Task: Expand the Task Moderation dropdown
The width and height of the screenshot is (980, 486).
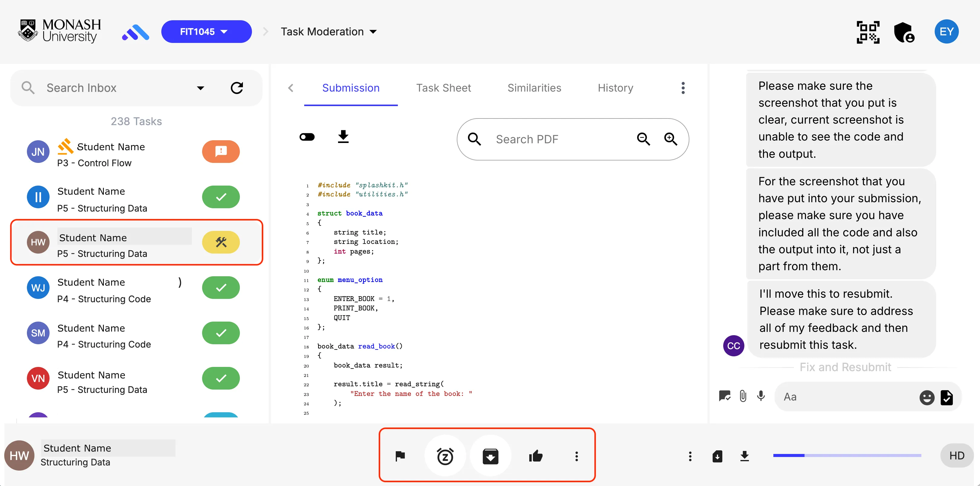Action: tap(329, 32)
